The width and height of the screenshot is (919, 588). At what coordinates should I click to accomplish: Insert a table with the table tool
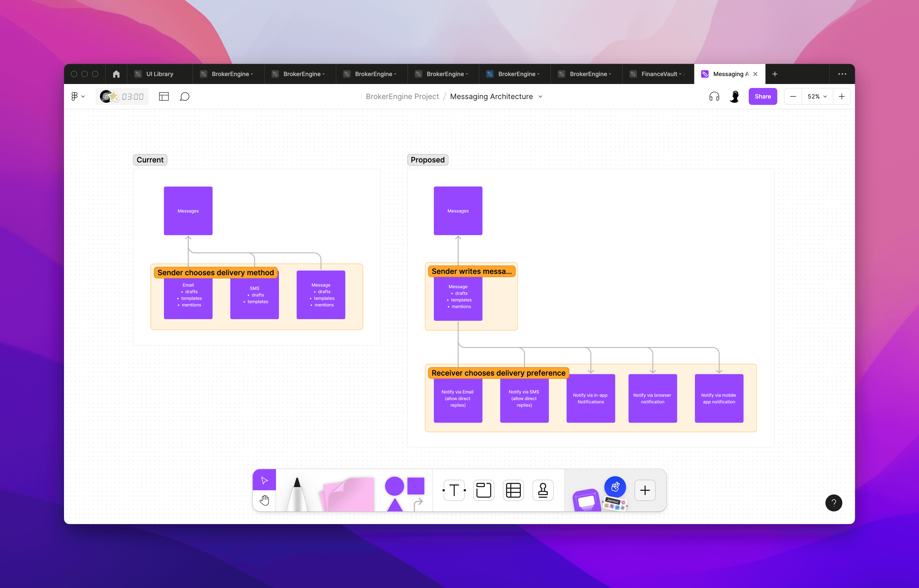tap(513, 490)
